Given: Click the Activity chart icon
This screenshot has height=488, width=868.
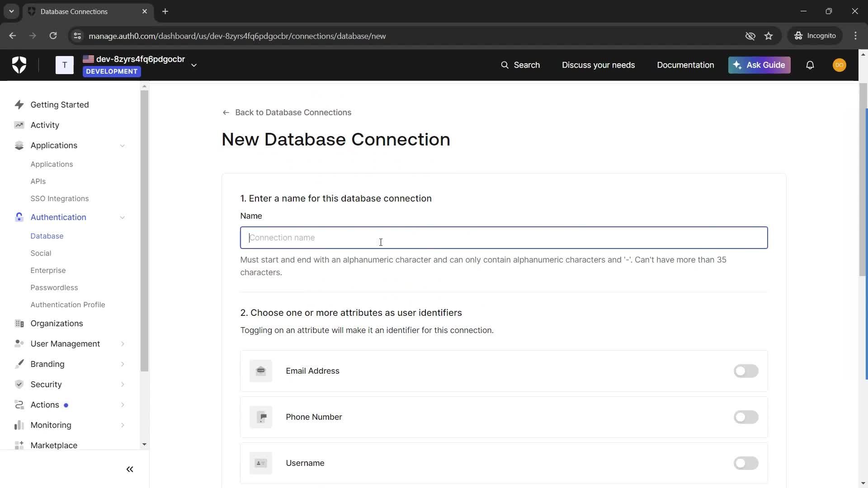Looking at the screenshot, I should coord(19,125).
